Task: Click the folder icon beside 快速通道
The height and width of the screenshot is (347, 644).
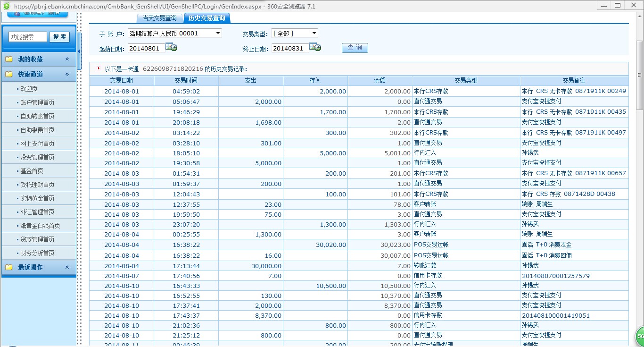Action: (9, 75)
